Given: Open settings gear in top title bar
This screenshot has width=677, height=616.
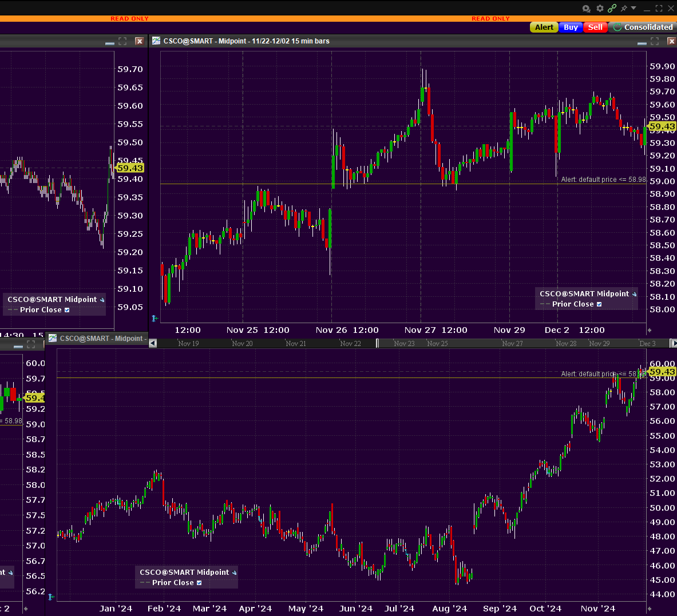Looking at the screenshot, I should [600, 9].
